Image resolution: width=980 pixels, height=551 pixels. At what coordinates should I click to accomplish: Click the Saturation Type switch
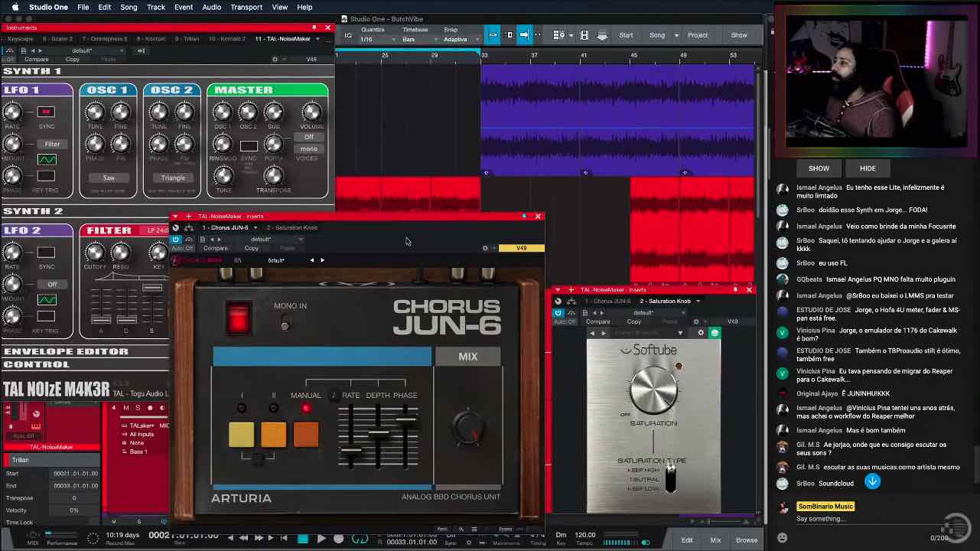pyautogui.click(x=671, y=478)
